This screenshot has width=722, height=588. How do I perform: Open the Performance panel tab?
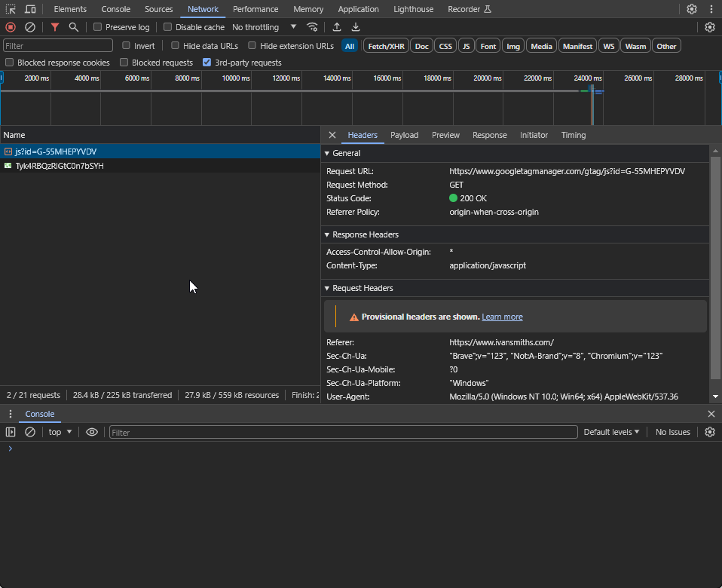[255, 9]
